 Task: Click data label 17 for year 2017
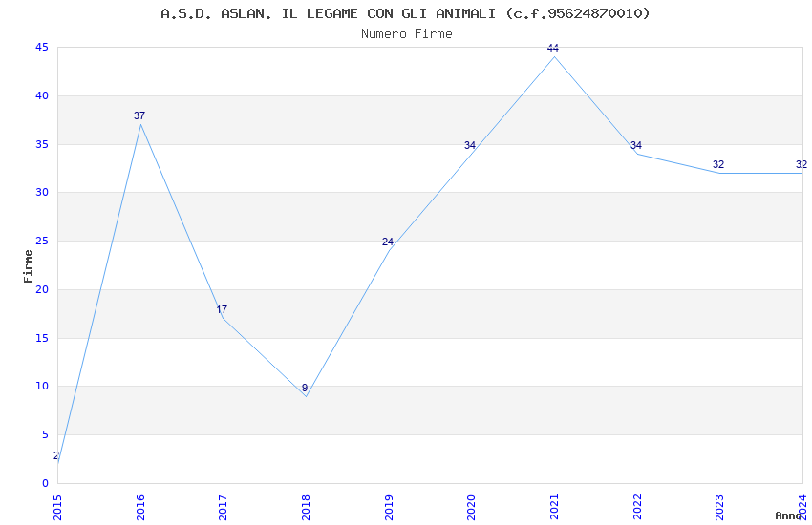click(222, 310)
